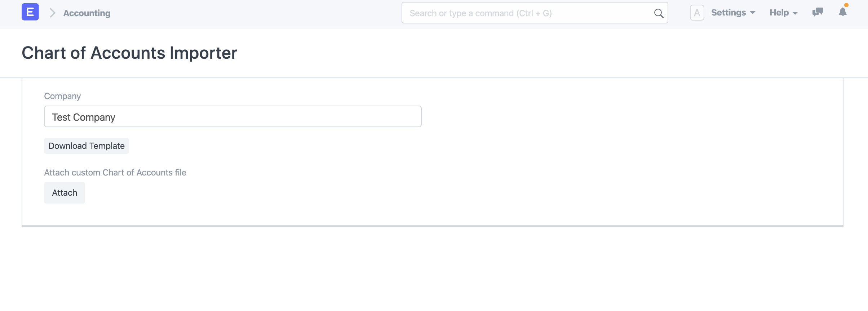
Task: Click the breadcrumb chevron separator arrow
Action: pos(53,13)
